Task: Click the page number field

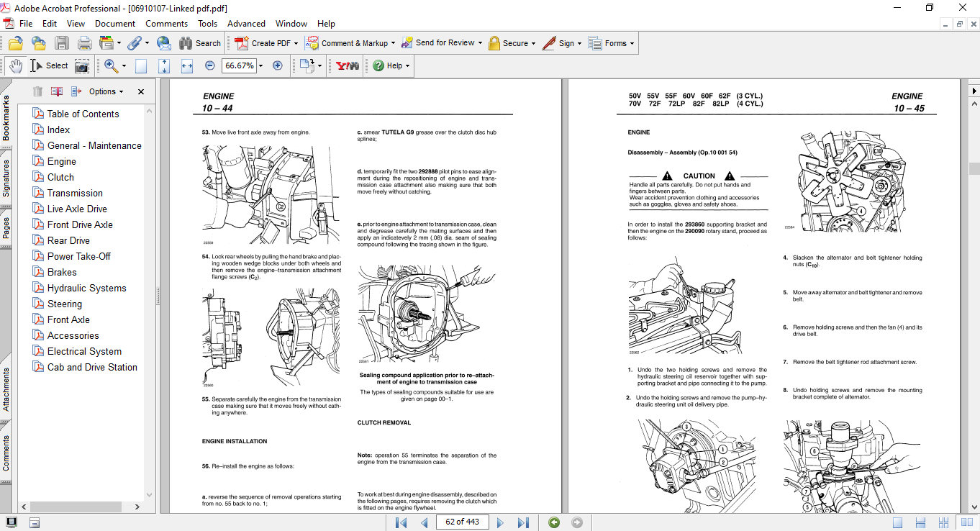Action: click(461, 522)
